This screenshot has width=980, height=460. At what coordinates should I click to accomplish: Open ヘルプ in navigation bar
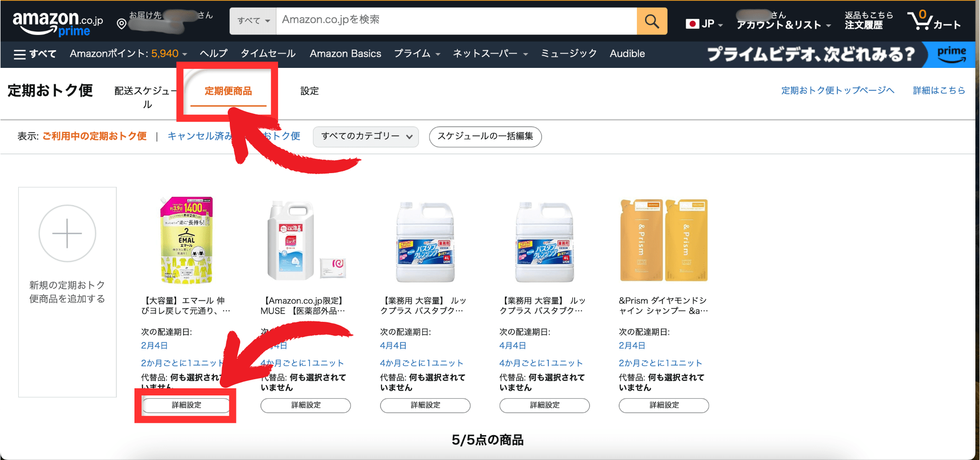213,54
